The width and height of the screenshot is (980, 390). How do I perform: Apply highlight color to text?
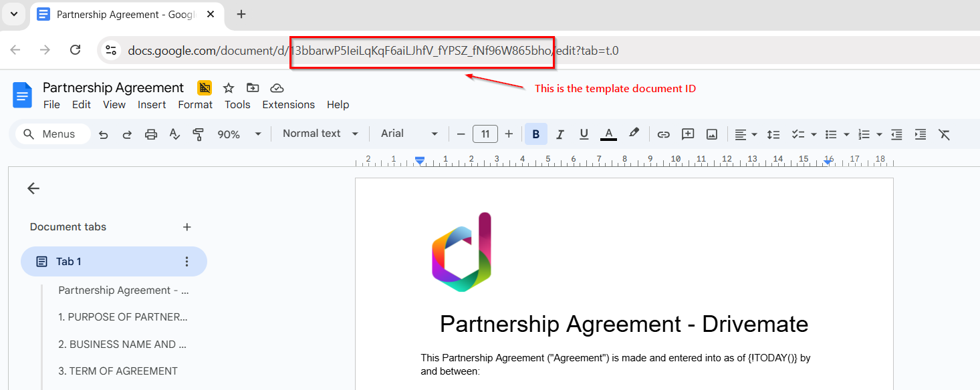tap(634, 134)
